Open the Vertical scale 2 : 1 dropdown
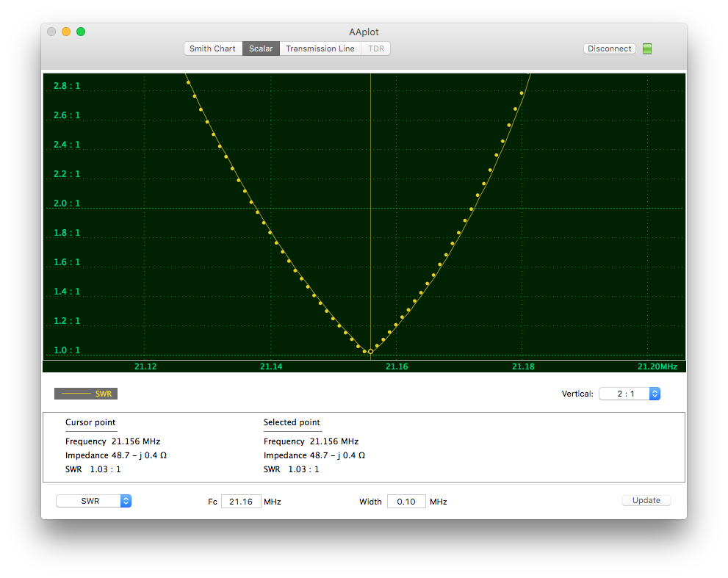 click(x=630, y=394)
